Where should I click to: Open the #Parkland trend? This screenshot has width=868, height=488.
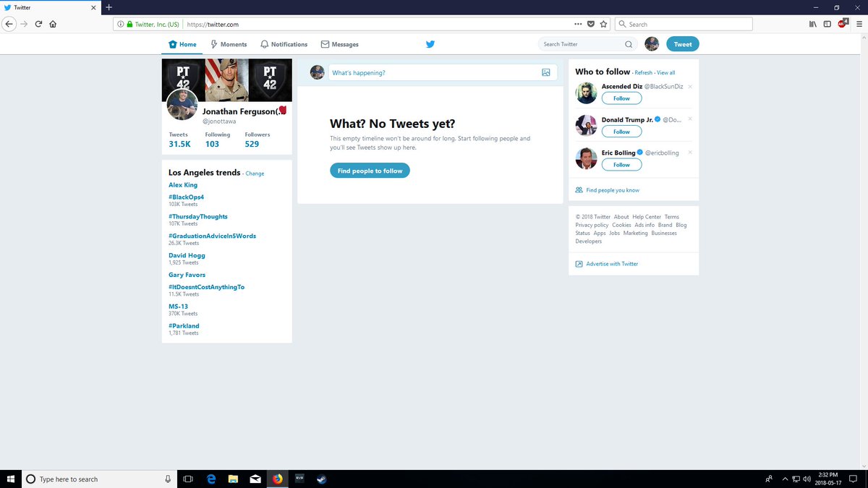184,326
